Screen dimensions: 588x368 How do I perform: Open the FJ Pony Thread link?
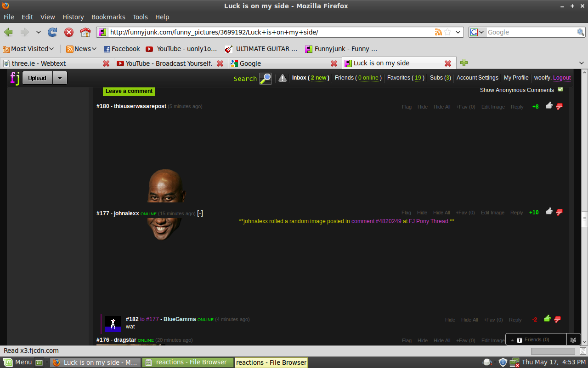click(428, 221)
